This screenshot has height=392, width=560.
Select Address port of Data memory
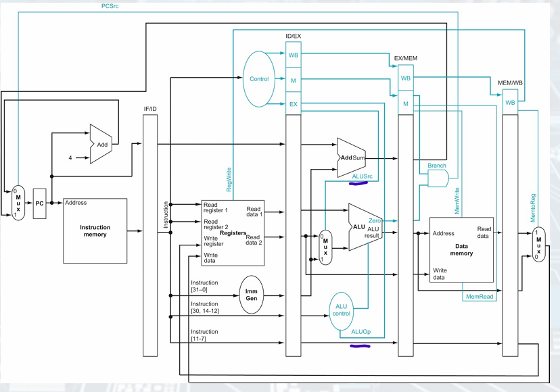click(443, 233)
